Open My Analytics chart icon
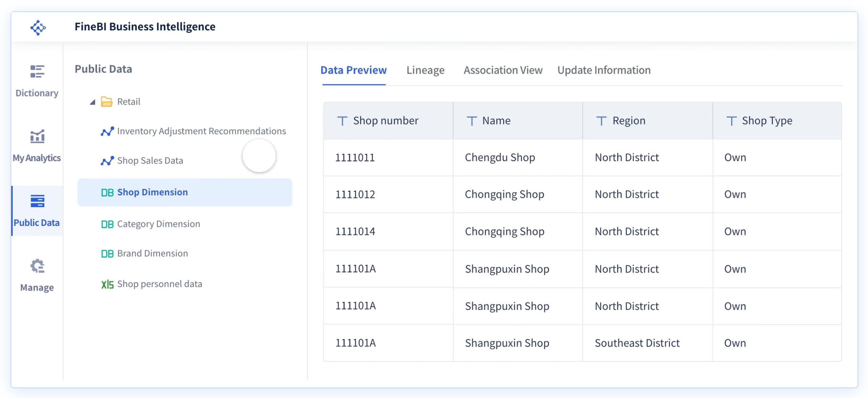Image resolution: width=868 pixels, height=398 pixels. pyautogui.click(x=37, y=137)
